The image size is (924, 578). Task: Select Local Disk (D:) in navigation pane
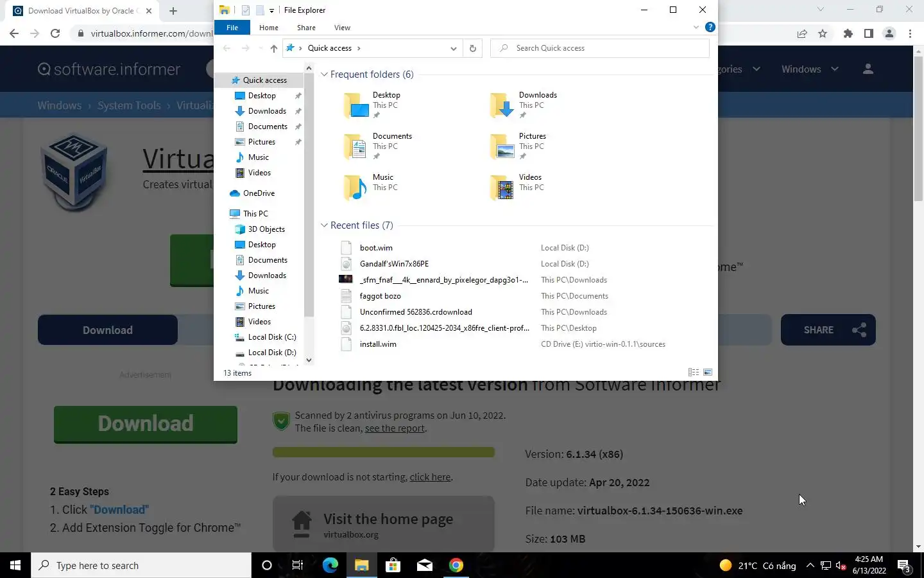272,353
